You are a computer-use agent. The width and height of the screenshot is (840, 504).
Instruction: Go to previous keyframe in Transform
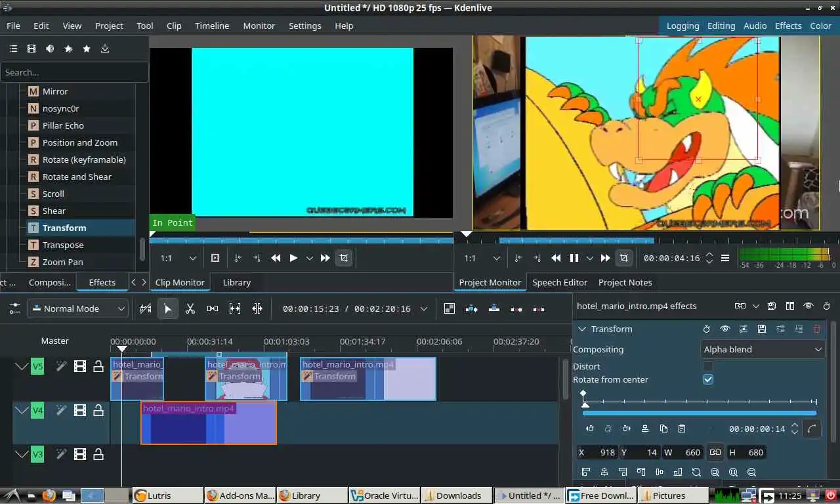[590, 429]
